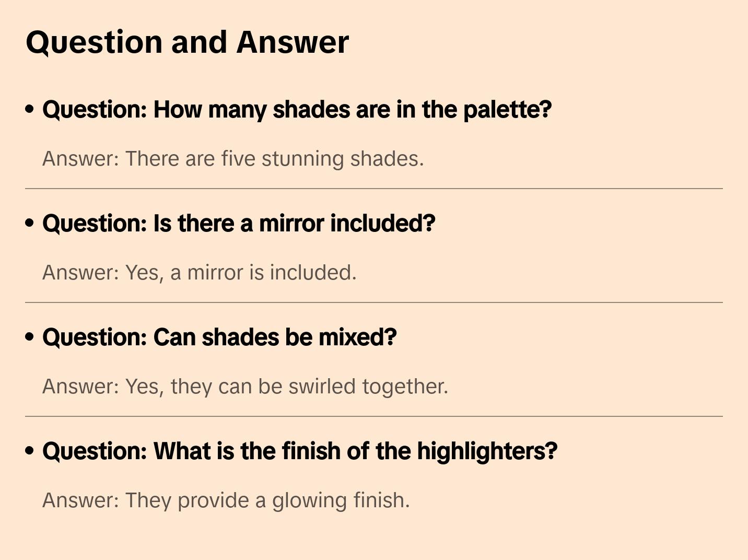
Task: Click the bullet before "Can shades be mixed?"
Action: tap(30, 337)
